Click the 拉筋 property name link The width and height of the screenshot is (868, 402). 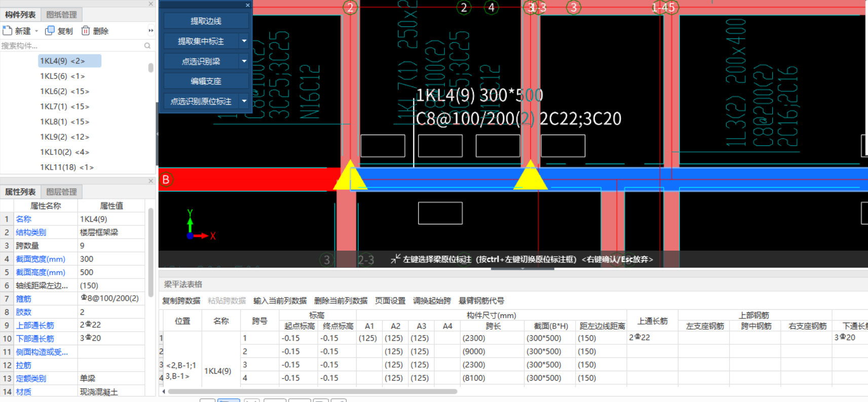(23, 365)
